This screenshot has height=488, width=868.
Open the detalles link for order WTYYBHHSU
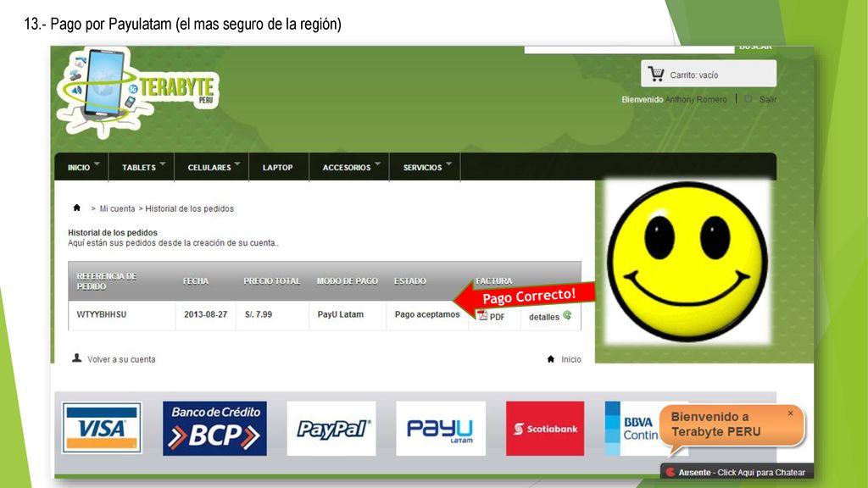coord(543,317)
